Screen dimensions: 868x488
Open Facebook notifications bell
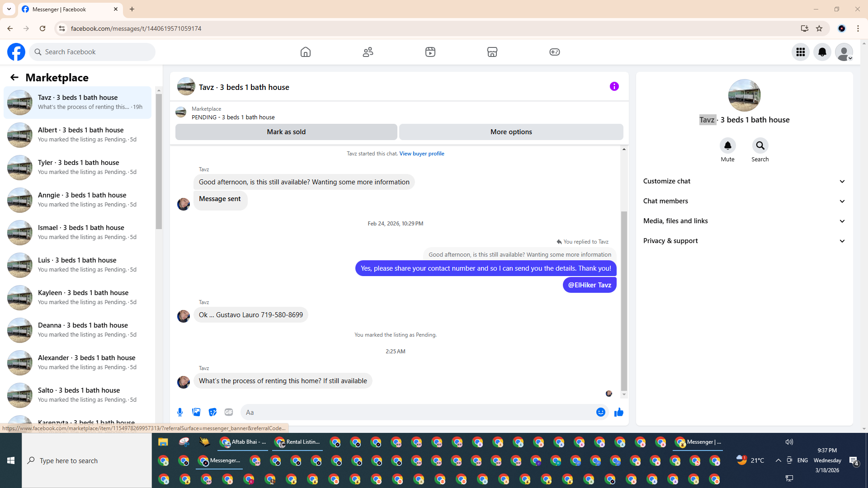(x=822, y=52)
